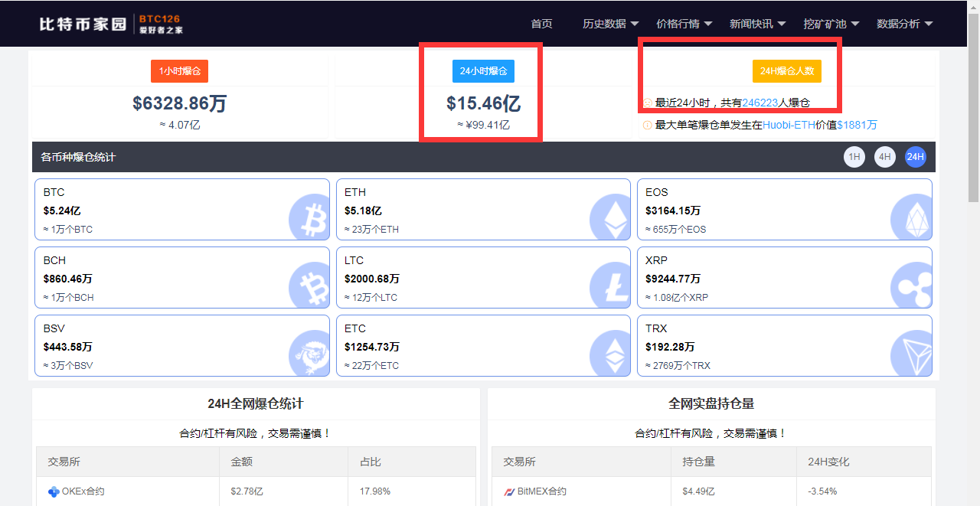Expand the 价格行情 dropdown menu

tap(684, 24)
